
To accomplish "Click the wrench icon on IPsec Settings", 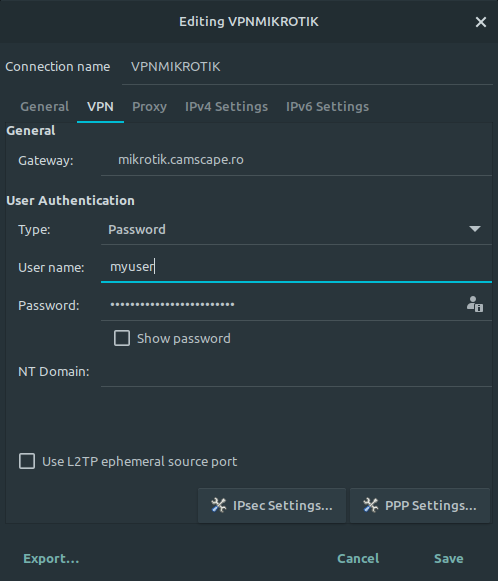I will pos(219,505).
